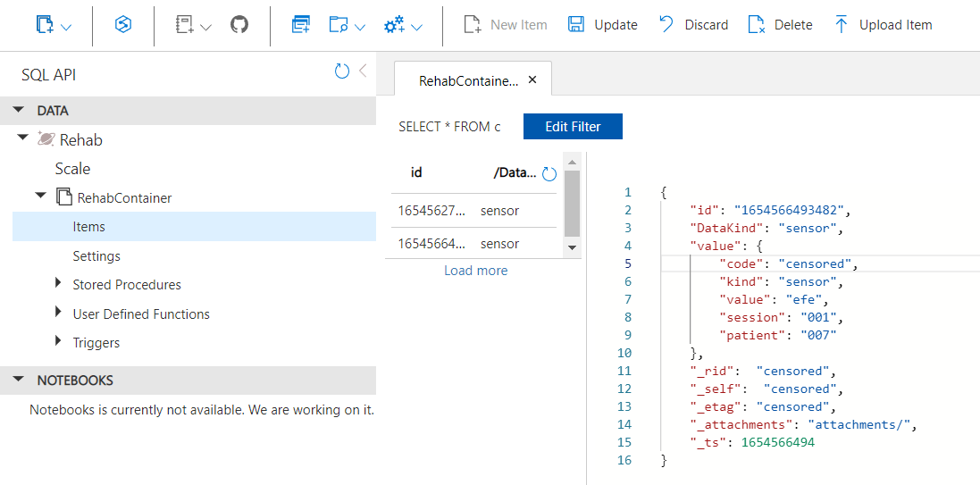Collapse the DATA section
Viewport: 980px width, 485px height.
click(19, 110)
